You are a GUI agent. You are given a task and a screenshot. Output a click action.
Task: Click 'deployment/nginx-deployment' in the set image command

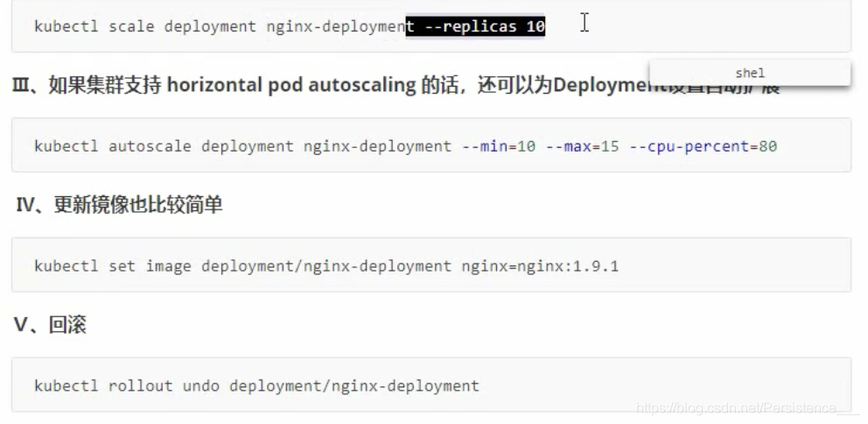tap(326, 266)
